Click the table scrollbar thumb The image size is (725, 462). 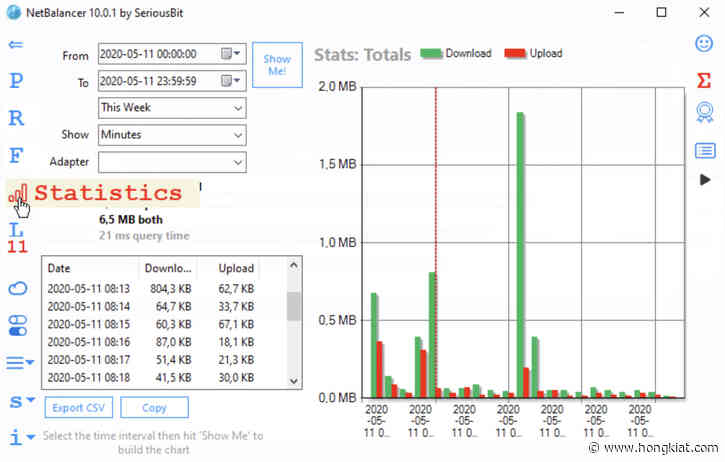(293, 306)
